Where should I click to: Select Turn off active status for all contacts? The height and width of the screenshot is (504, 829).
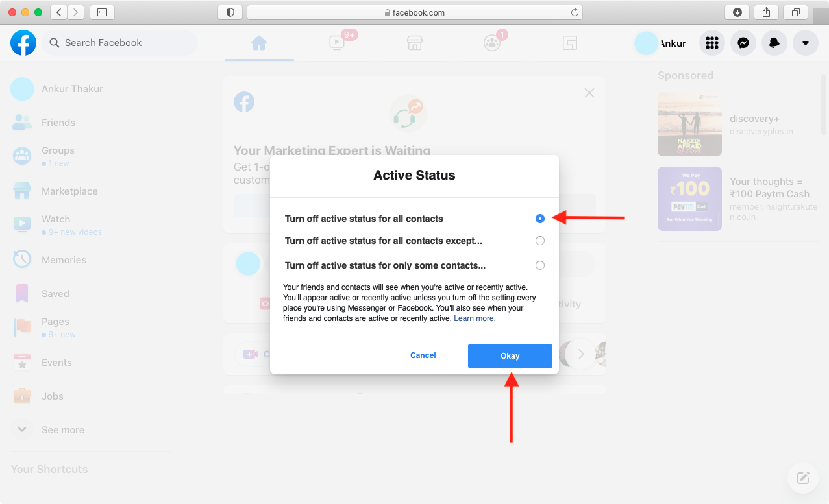coord(540,219)
